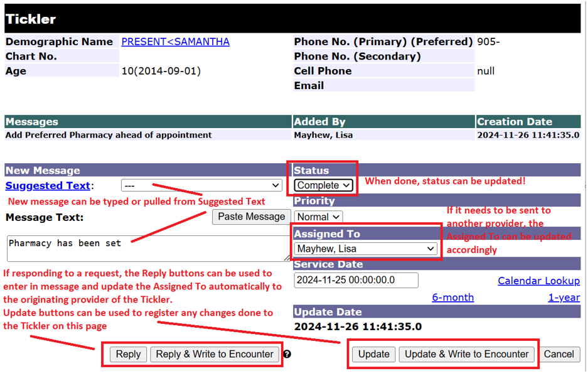Select the 6-month date shortcut
This screenshot has height=376, width=588.
pos(452,298)
